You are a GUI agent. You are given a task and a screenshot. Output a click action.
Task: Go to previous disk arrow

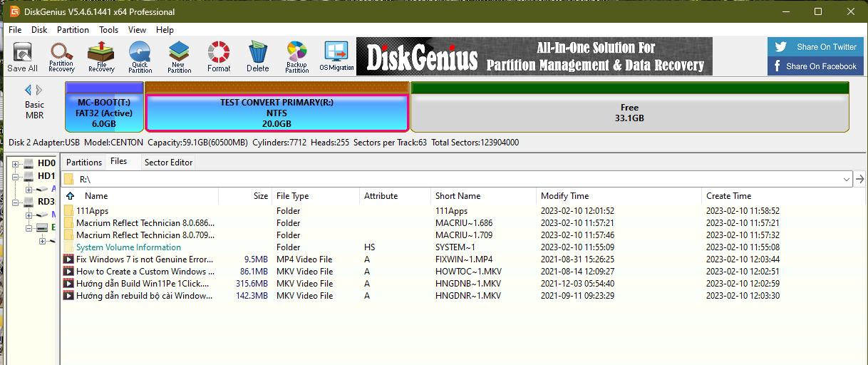[29, 90]
